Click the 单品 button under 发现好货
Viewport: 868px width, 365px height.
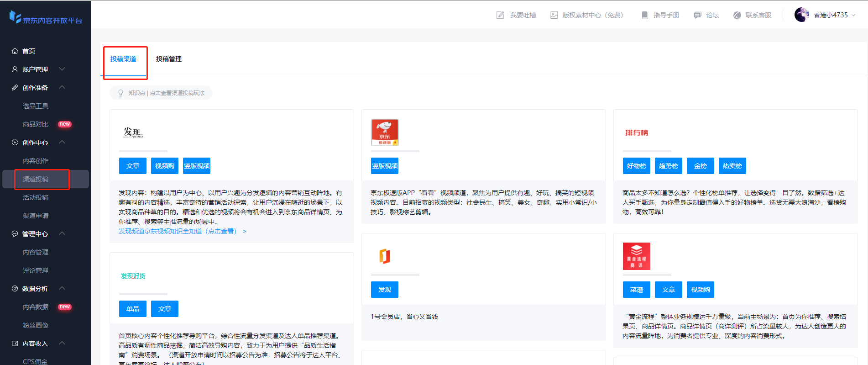[x=133, y=309]
